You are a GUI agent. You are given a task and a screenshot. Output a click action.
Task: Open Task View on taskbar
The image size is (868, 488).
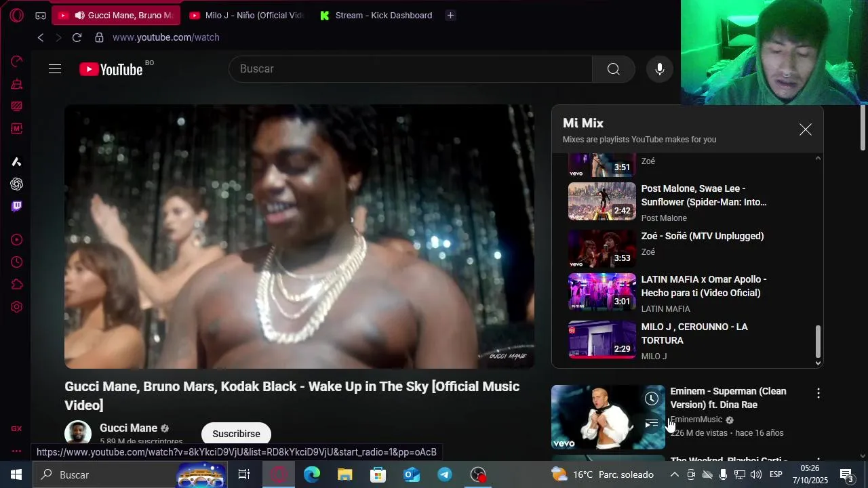(x=244, y=474)
